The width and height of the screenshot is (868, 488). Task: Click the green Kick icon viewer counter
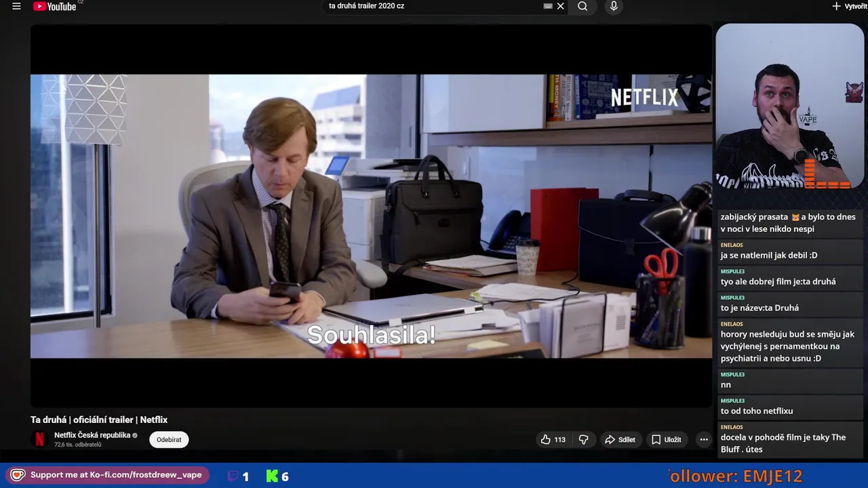click(277, 476)
